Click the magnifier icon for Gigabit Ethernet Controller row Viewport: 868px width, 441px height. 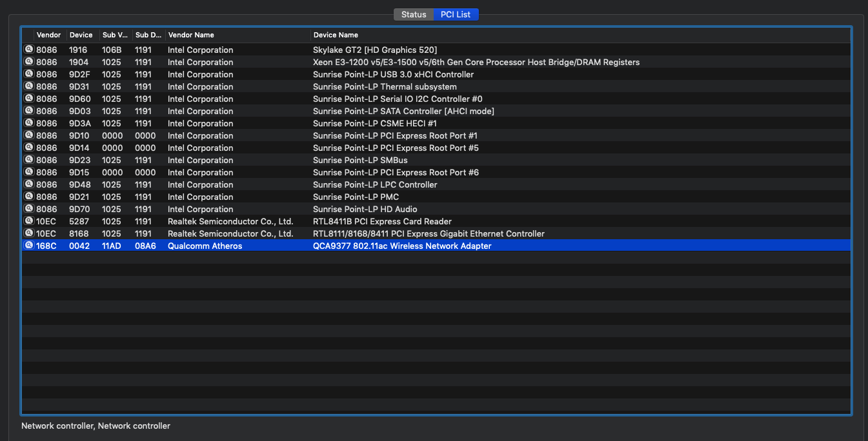[28, 233]
